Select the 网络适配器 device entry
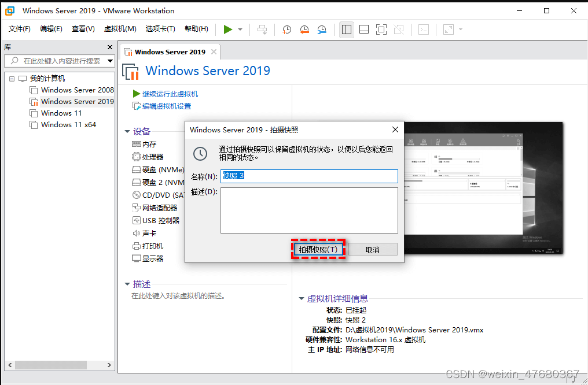Image resolution: width=588 pixels, height=385 pixels. tap(155, 208)
